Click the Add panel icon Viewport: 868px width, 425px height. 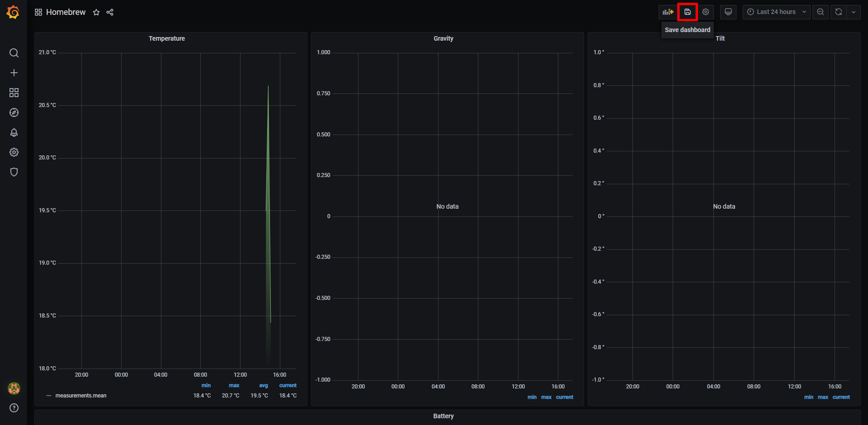pos(668,12)
